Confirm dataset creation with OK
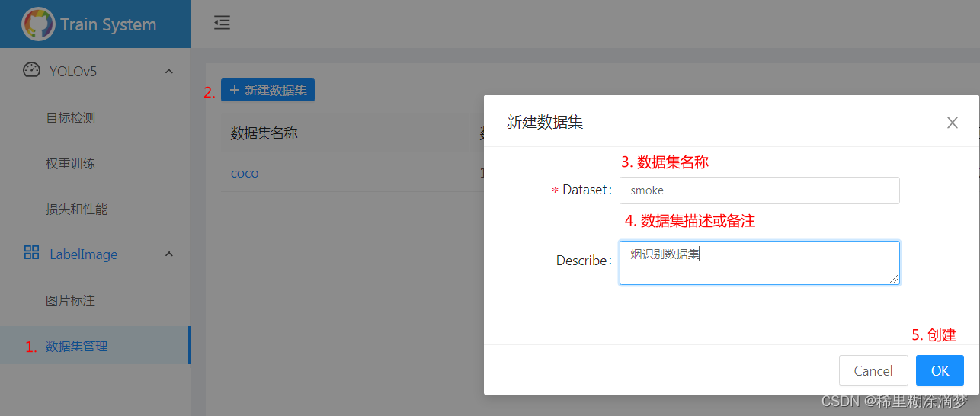 (940, 370)
